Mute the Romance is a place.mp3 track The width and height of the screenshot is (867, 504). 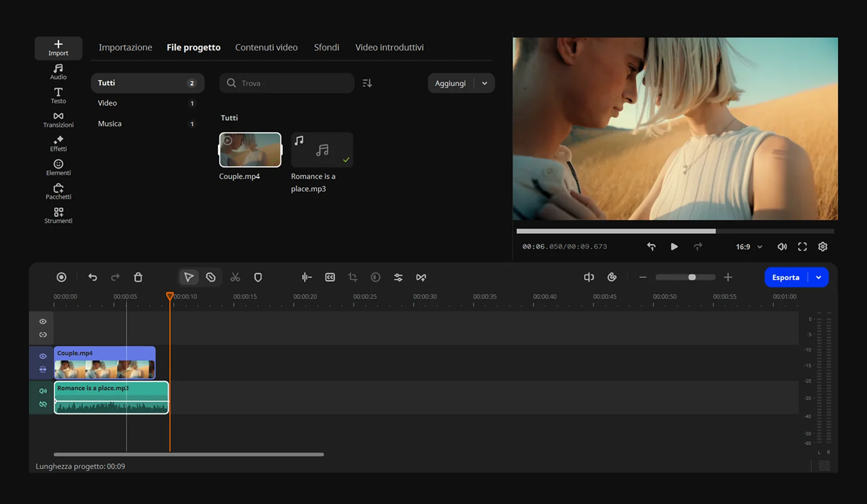click(x=43, y=391)
